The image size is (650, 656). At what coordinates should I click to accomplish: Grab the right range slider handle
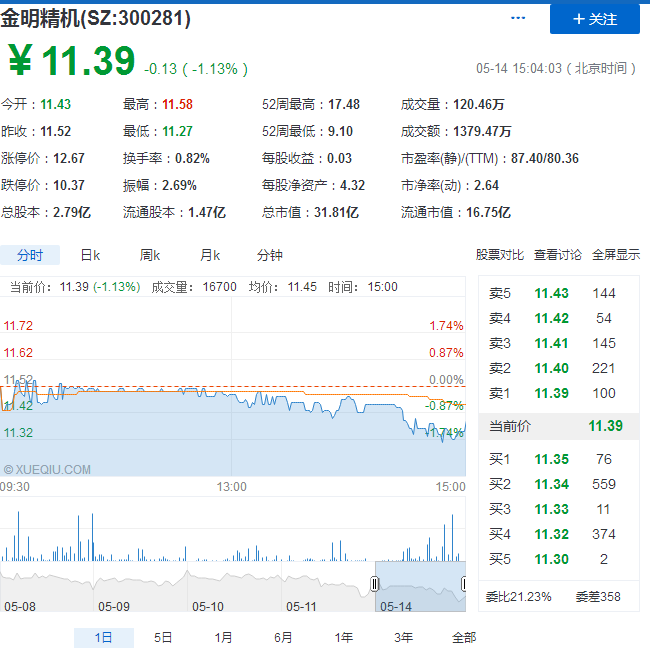(464, 584)
